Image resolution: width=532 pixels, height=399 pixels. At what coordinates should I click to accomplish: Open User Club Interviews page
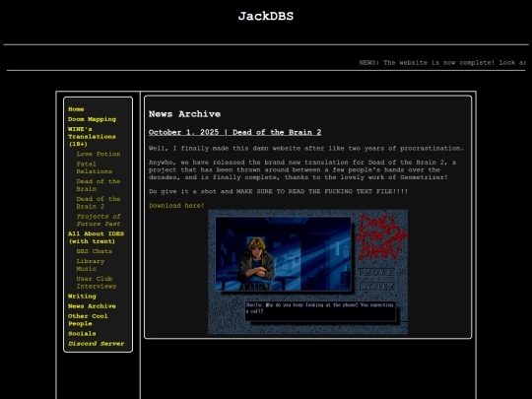(x=97, y=283)
